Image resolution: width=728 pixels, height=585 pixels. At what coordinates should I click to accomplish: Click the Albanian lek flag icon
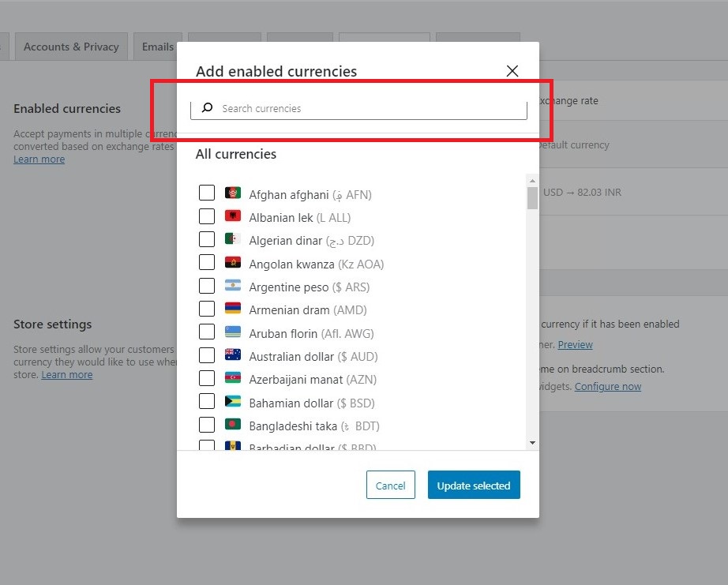(232, 217)
